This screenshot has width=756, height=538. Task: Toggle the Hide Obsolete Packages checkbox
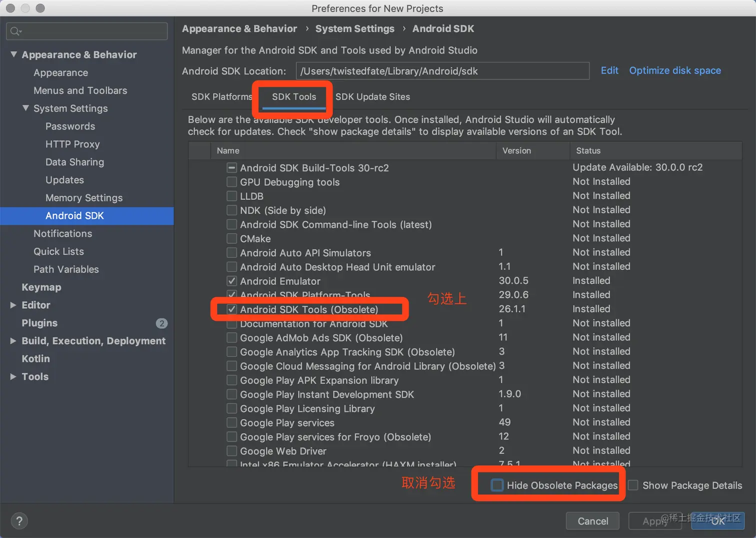coord(497,485)
